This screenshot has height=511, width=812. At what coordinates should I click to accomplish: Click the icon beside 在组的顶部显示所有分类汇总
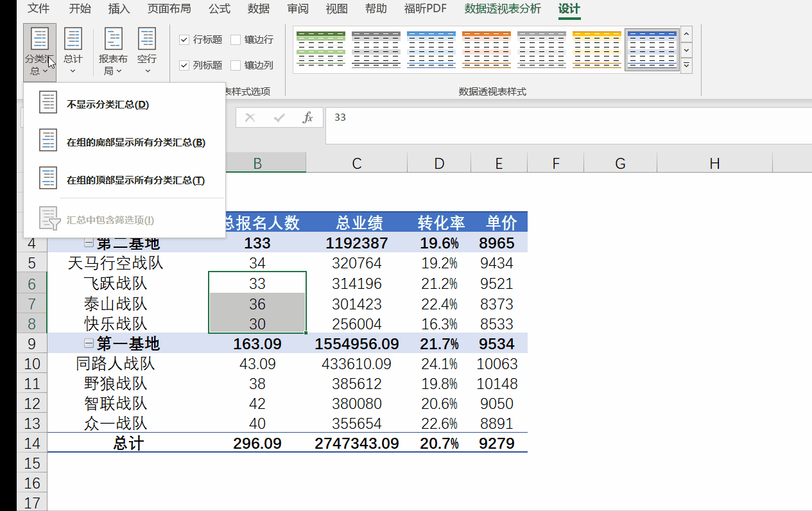48,178
